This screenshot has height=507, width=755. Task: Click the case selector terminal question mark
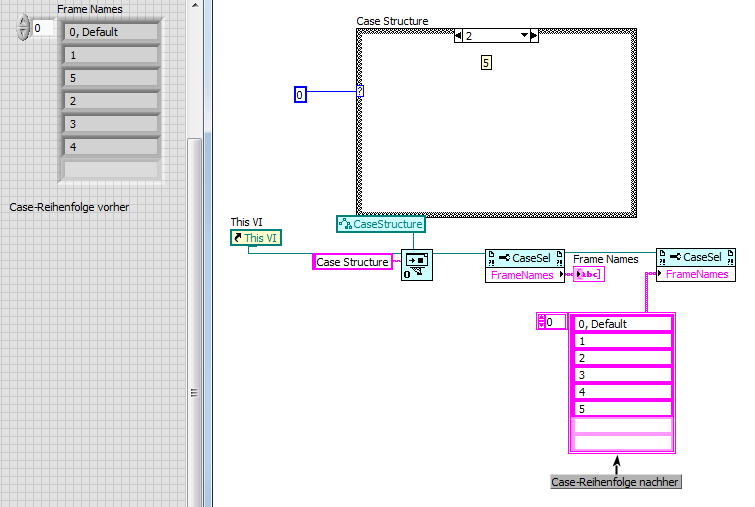coord(360,91)
